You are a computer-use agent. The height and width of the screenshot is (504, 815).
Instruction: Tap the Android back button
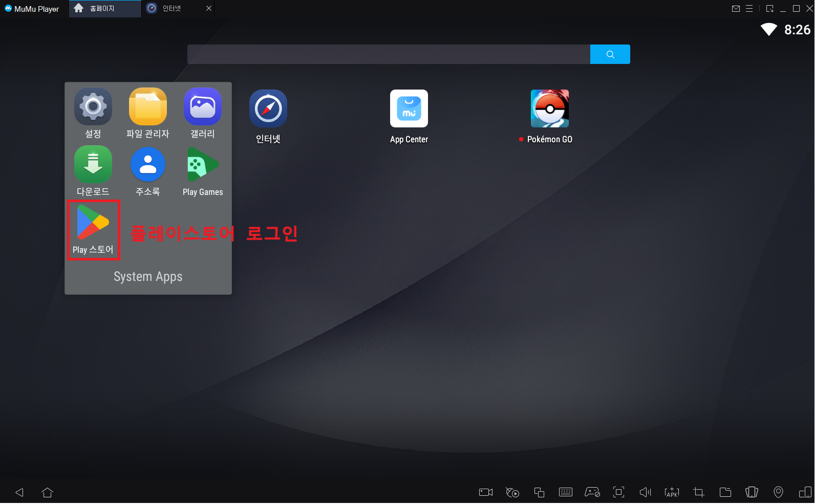tap(19, 492)
